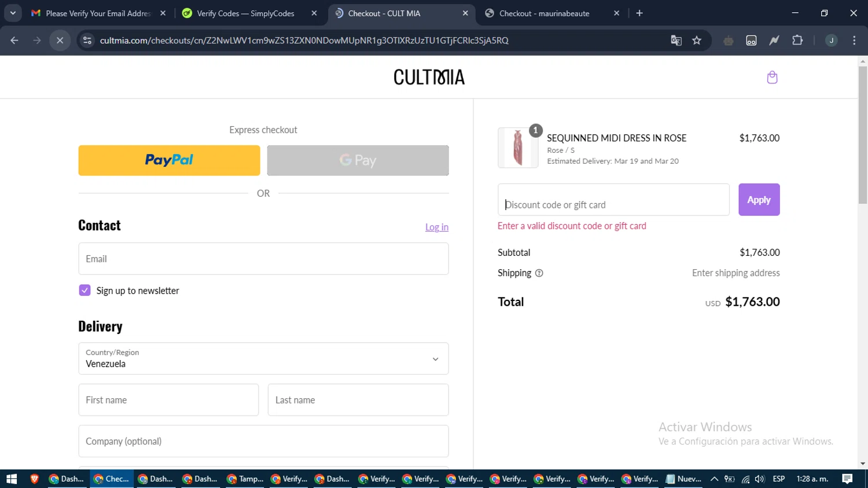Open Chrome three-dot menu
This screenshot has height=488, width=868.
(x=854, y=41)
